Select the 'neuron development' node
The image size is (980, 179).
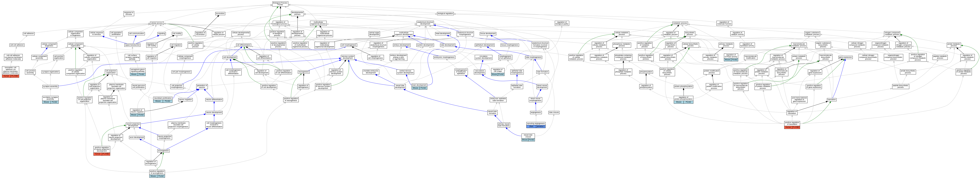click(x=214, y=112)
